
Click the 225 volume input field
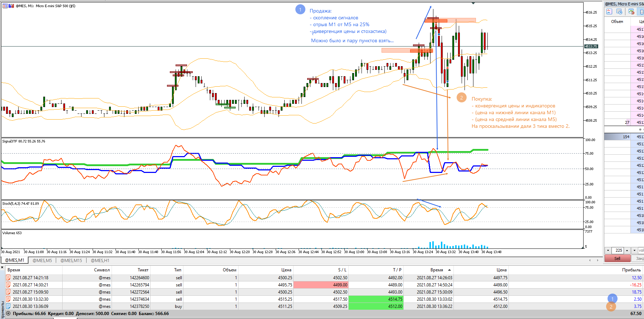[618, 250]
